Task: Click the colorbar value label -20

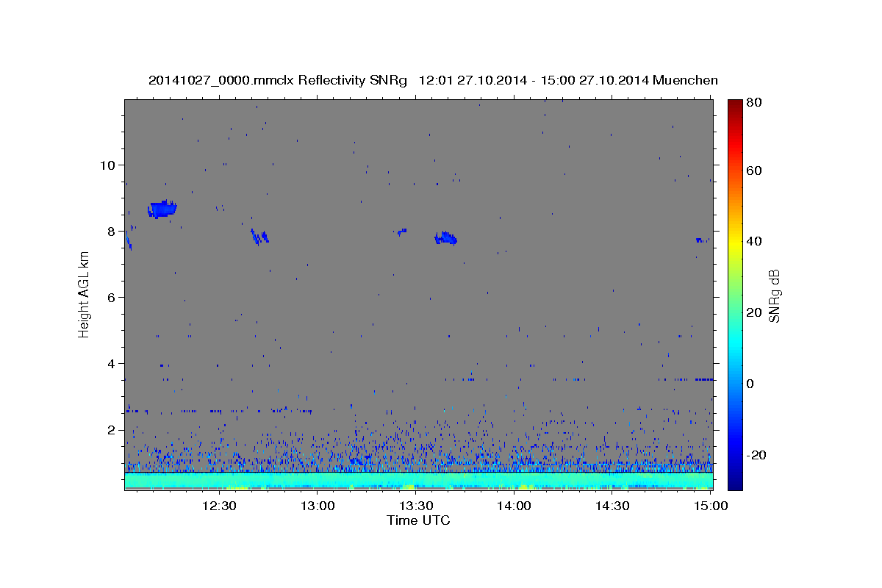Action: tap(758, 455)
